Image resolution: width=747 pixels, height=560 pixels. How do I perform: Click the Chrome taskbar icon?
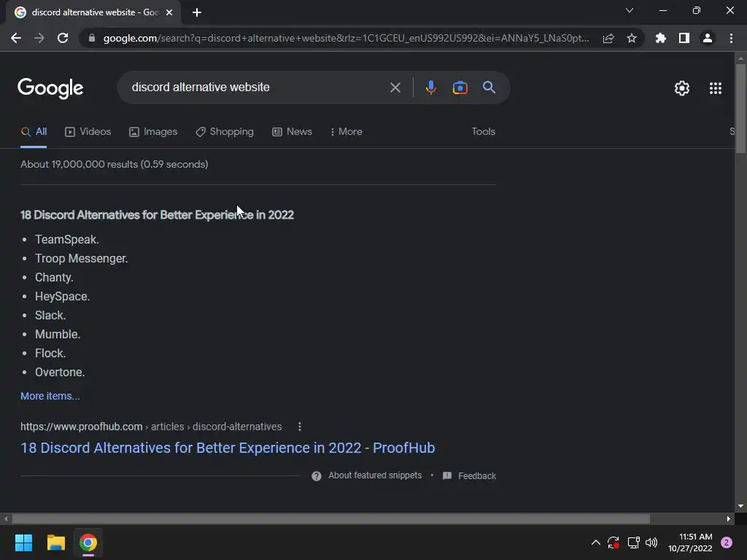pos(88,542)
